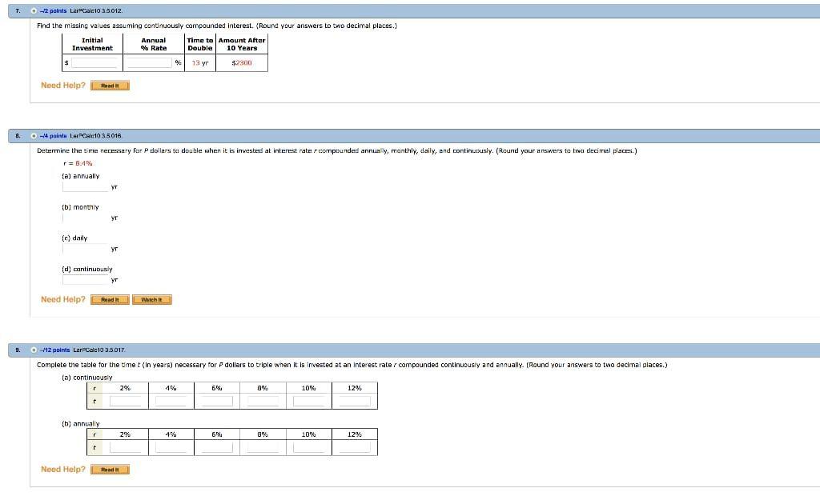The image size is (820, 504).
Task: Click Read It button for question 9
Action: click(110, 470)
